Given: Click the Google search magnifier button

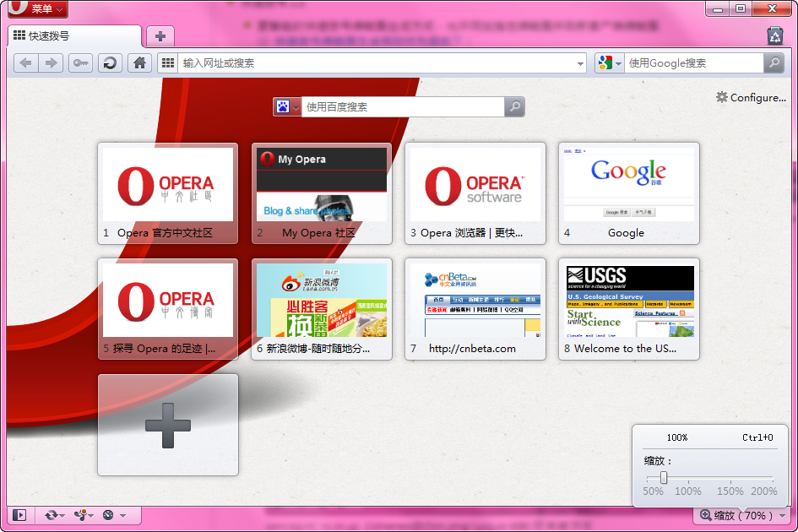Looking at the screenshot, I should coord(774,63).
